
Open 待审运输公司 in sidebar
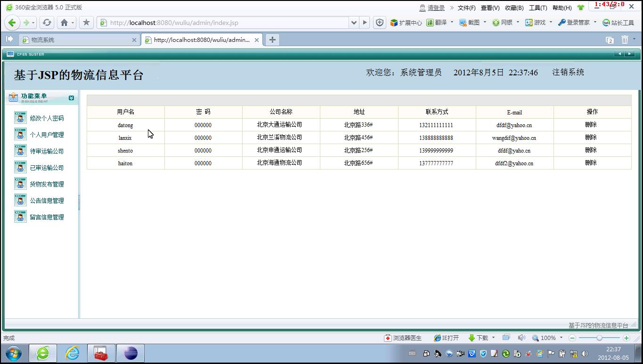[47, 151]
